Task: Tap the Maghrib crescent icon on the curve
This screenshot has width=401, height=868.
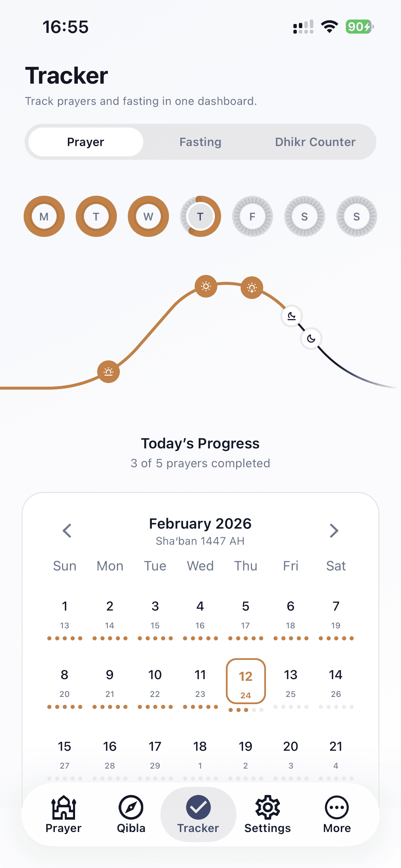Action: [291, 316]
